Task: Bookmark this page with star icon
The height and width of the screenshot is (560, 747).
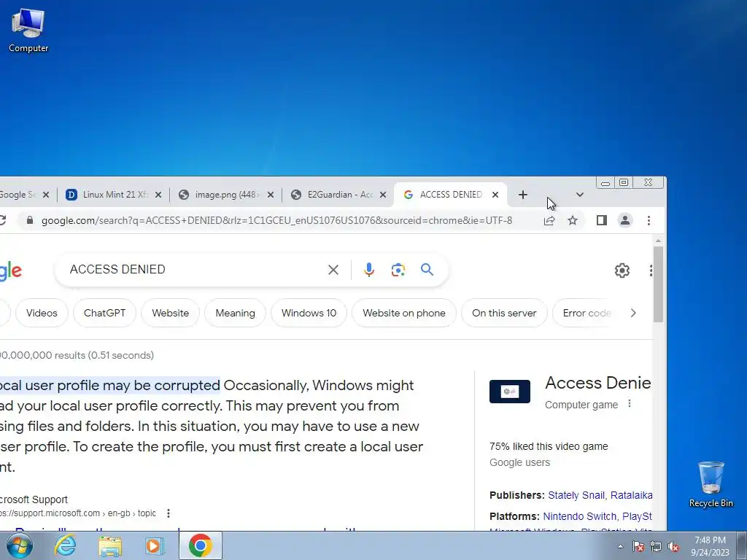Action: 573,220
